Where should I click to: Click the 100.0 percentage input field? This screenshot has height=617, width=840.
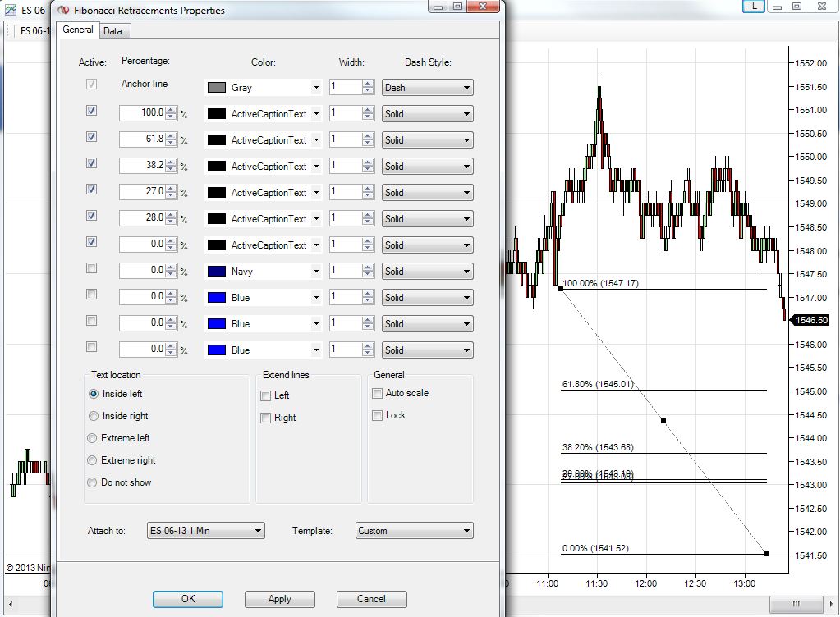143,113
